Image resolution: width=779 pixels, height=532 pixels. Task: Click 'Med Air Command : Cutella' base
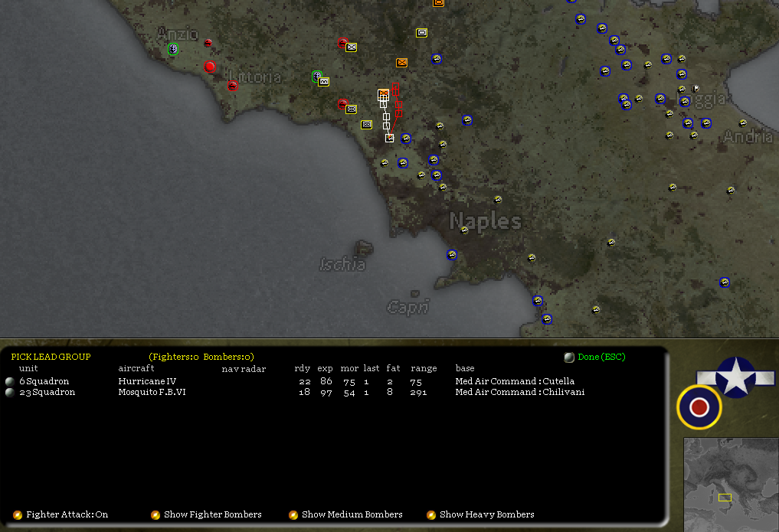[x=515, y=381]
